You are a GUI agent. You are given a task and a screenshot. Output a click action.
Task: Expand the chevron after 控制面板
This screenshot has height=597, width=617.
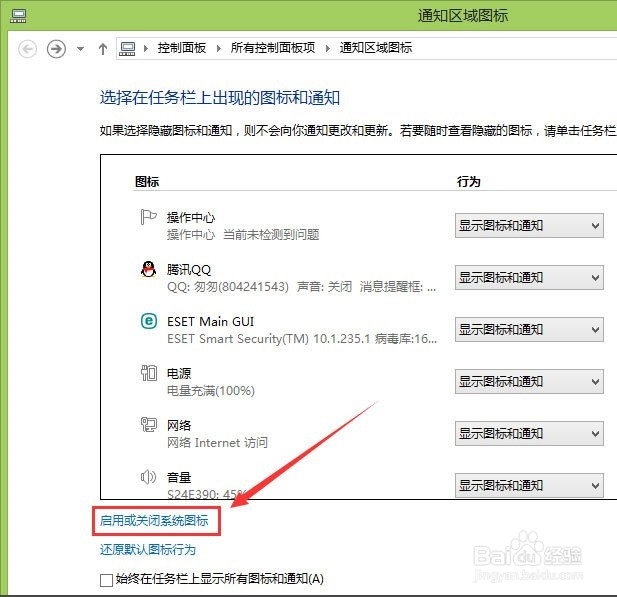click(219, 49)
